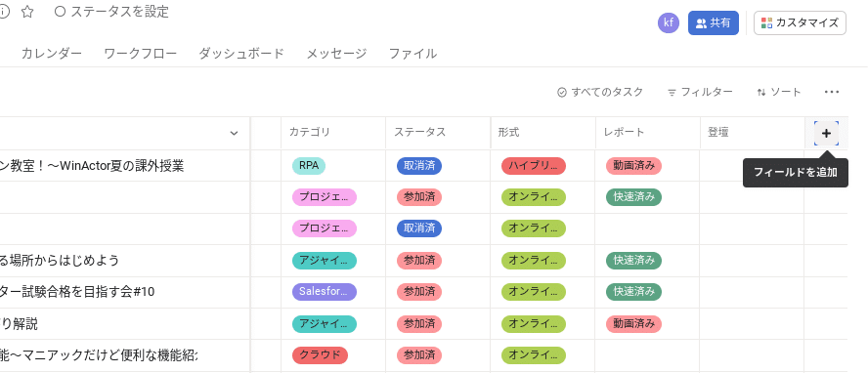Click the レポート column header
The image size is (868, 373).
(648, 133)
